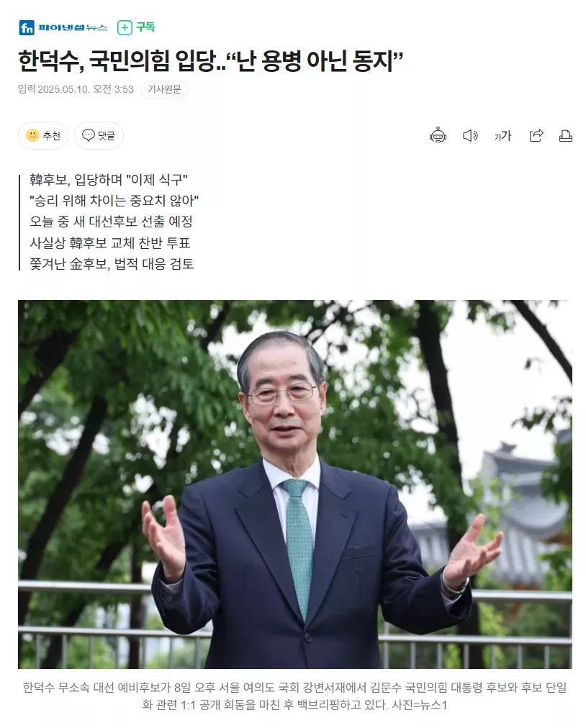Play article audio with speaker icon
Viewport: 586px width, 728px height.
click(x=470, y=135)
